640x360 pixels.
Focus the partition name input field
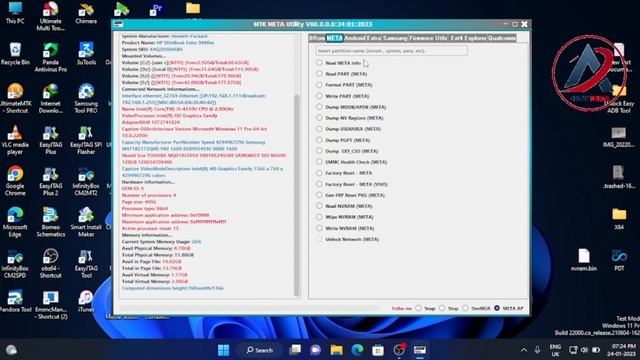[391, 51]
